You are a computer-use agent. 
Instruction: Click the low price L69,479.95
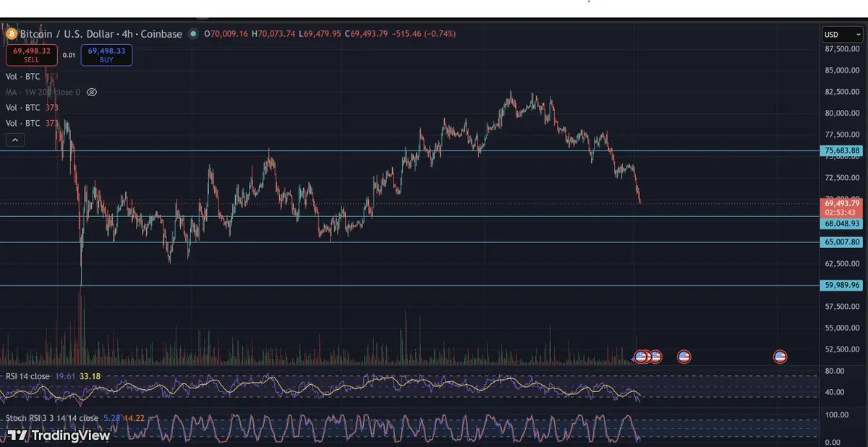[320, 34]
